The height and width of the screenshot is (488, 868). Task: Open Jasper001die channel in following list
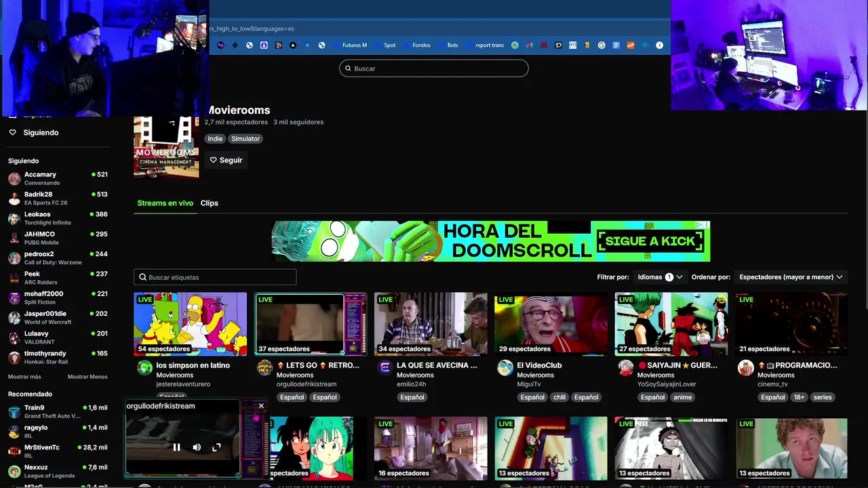(x=58, y=317)
